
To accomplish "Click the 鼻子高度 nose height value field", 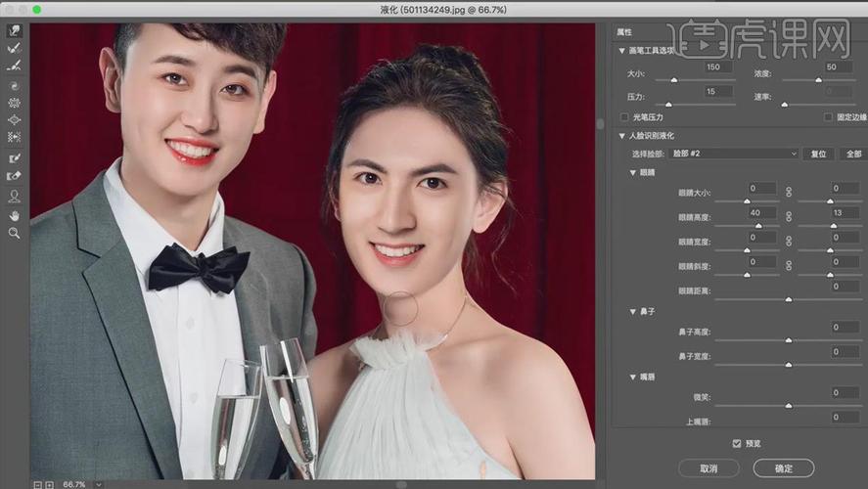I will (845, 327).
